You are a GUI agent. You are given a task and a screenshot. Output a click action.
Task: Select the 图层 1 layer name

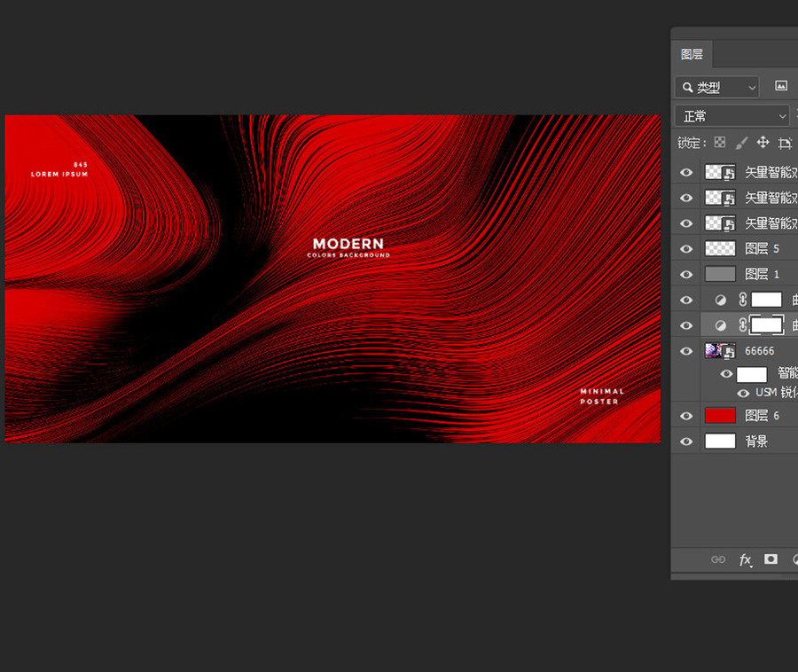[x=762, y=274]
